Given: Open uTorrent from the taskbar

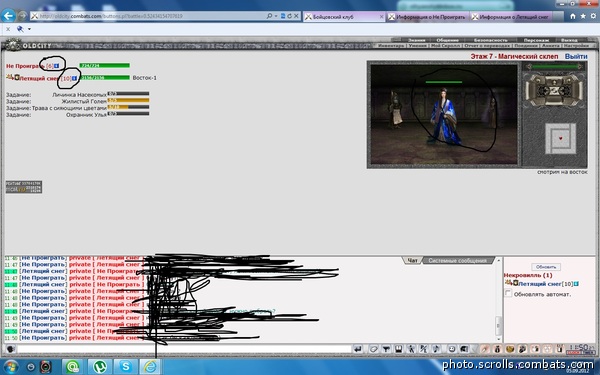Looking at the screenshot, I should click(100, 367).
